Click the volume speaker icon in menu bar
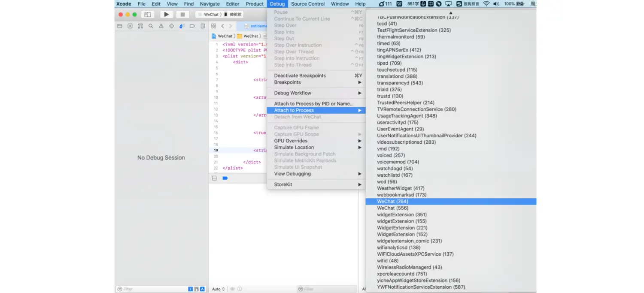Screen dimensions: 644x293 point(496,4)
